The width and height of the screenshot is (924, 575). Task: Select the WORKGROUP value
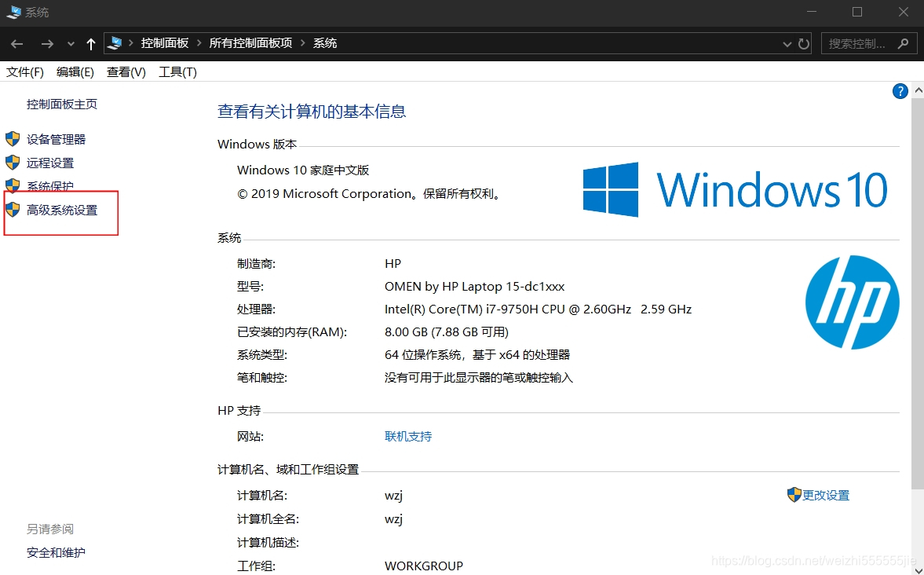click(x=424, y=566)
